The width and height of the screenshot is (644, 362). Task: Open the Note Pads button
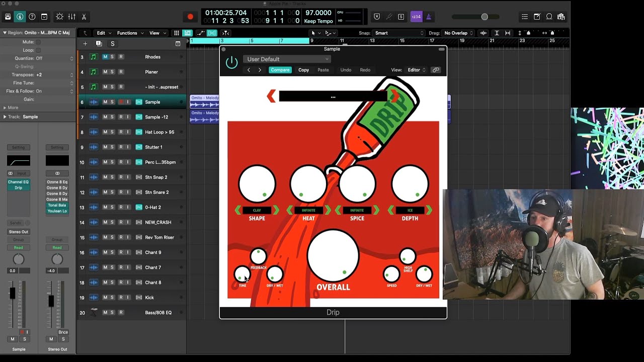(x=537, y=17)
